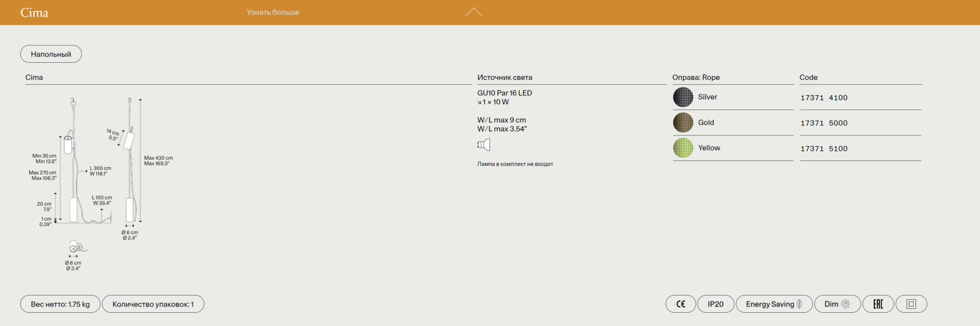Click the EAC certification badge
This screenshot has width=980, height=326.
tap(878, 304)
